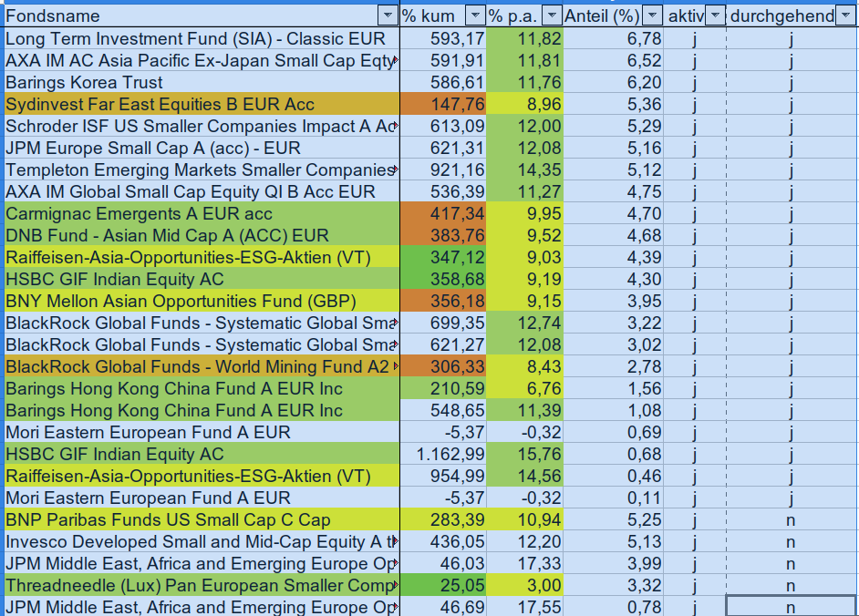The image size is (859, 616).
Task: Select Sydinvest Far East Equities B EUR Acc
Action: (x=202, y=104)
